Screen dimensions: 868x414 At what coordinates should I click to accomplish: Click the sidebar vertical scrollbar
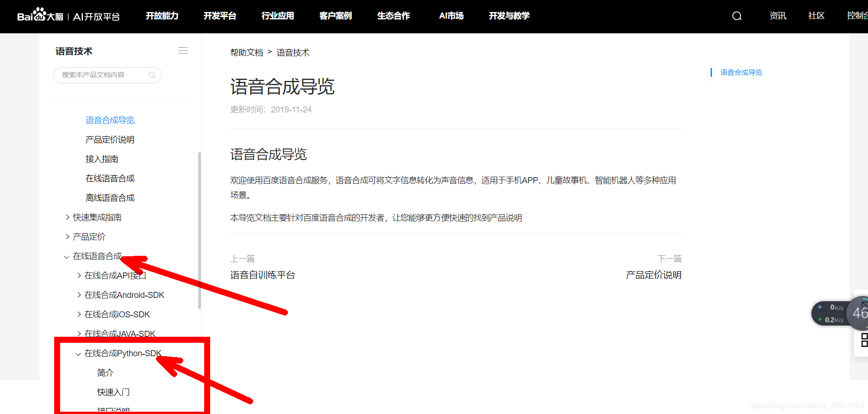pos(200,230)
